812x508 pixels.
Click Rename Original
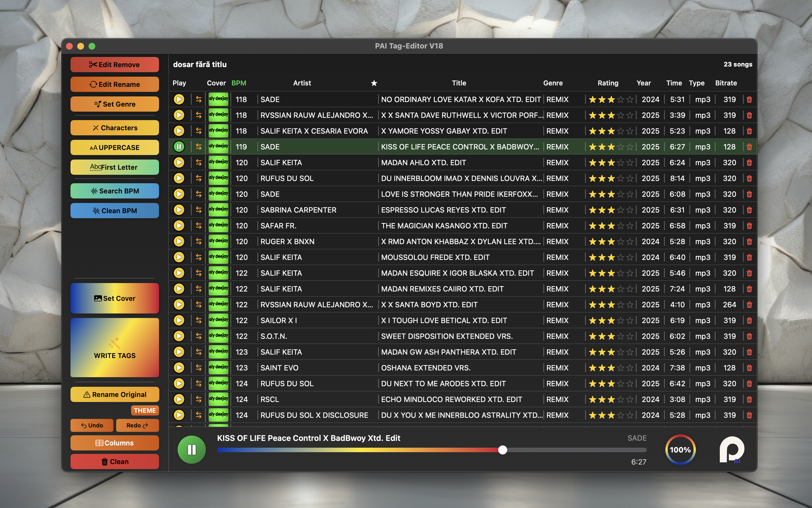coord(114,394)
